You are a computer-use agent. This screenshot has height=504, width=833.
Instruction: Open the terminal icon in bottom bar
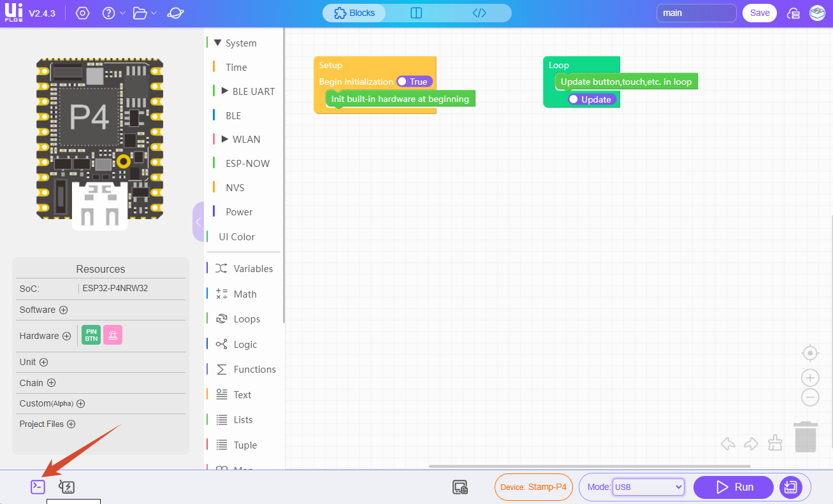click(38, 487)
